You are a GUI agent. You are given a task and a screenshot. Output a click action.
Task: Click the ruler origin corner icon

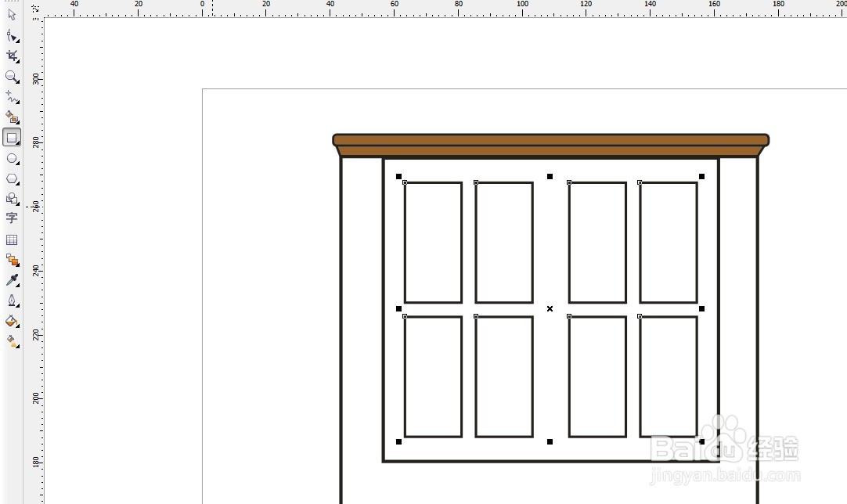[x=35, y=9]
